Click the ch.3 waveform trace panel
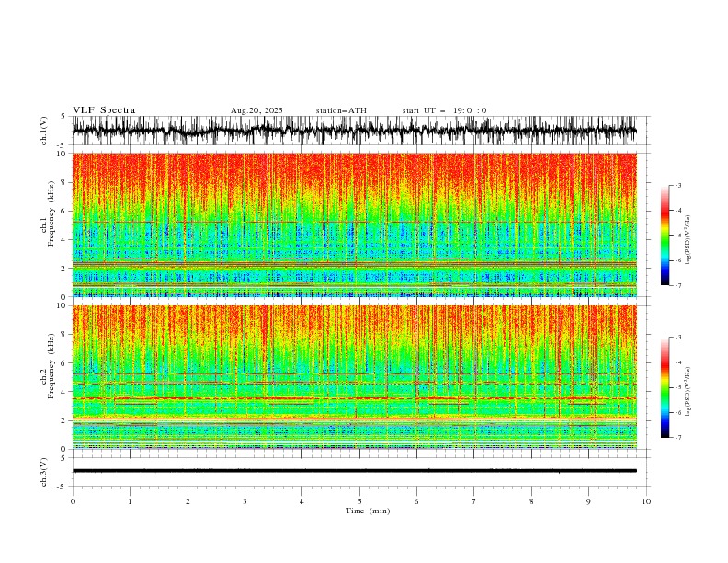 pyautogui.click(x=361, y=472)
